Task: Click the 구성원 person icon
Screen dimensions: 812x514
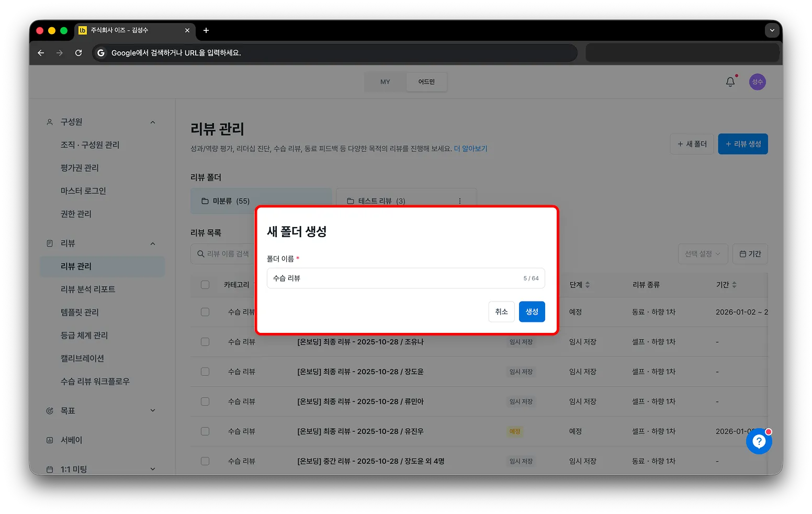Action: pos(50,122)
